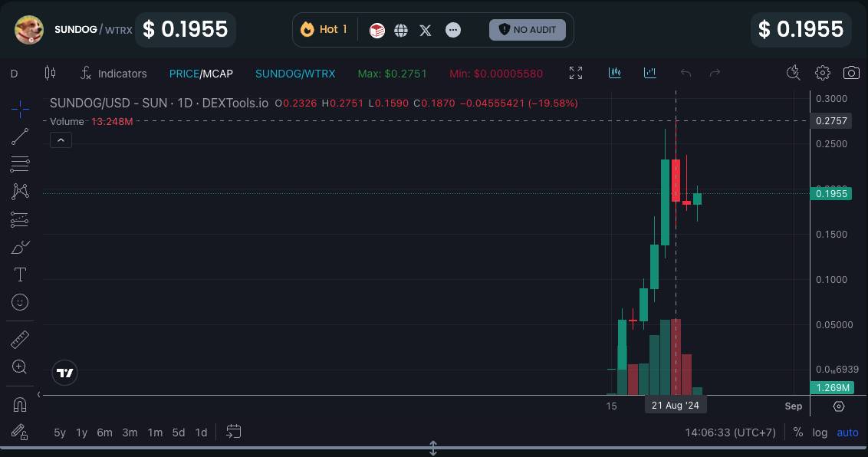Select the trend line drawing tool
Image resolution: width=868 pixels, height=457 pixels.
(20, 136)
